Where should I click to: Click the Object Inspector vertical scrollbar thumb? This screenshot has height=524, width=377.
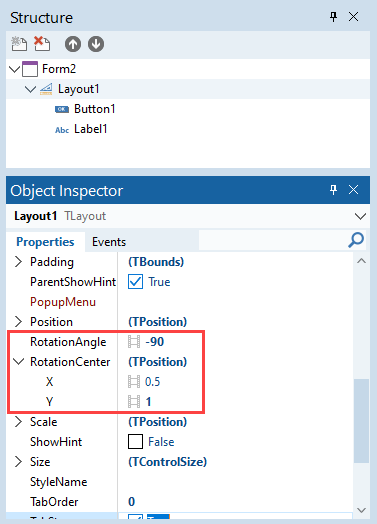(x=361, y=421)
